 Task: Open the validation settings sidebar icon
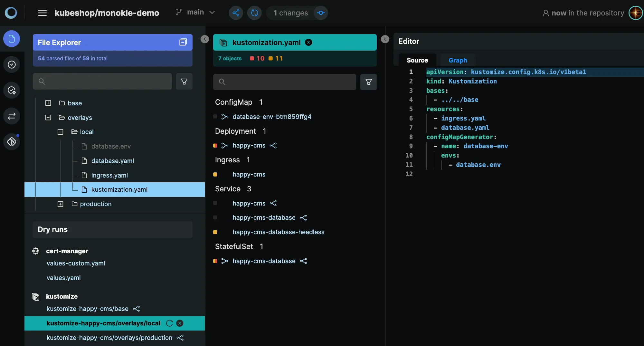click(12, 91)
